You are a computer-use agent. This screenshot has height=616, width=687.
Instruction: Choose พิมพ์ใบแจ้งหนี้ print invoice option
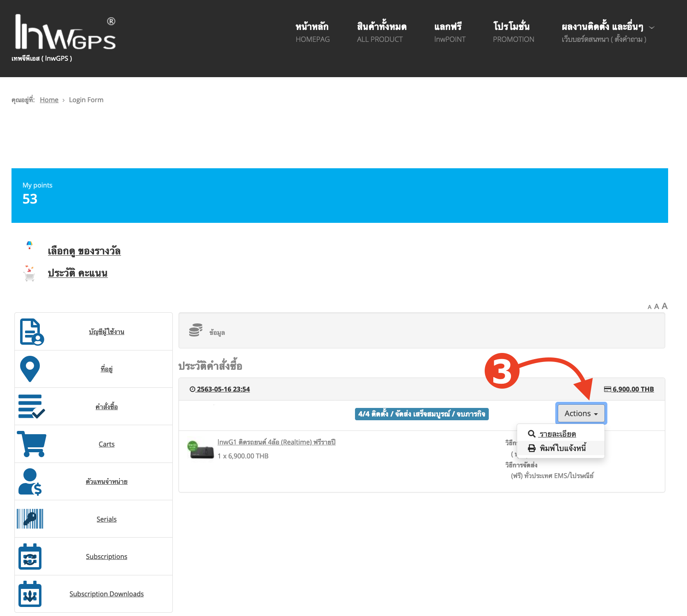coord(562,448)
